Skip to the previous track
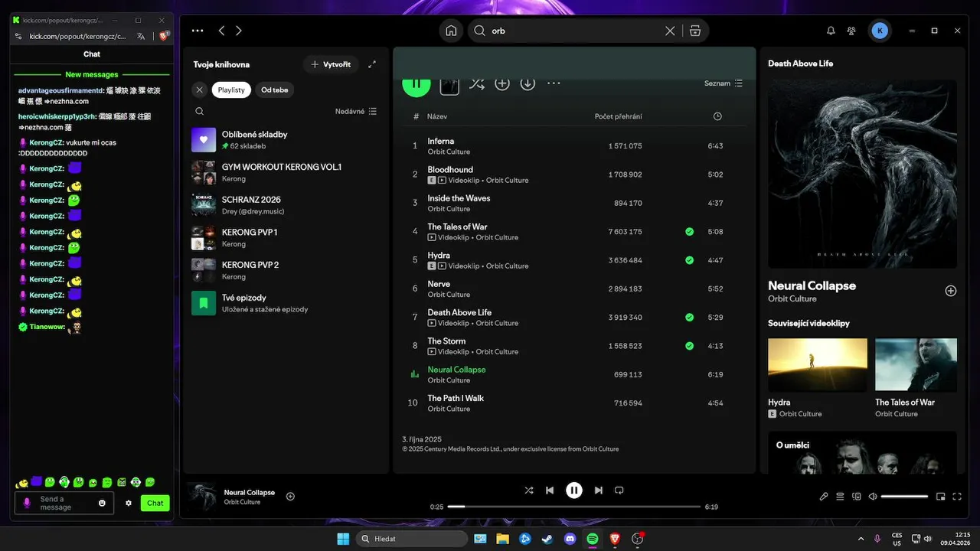This screenshot has height=551, width=980. tap(550, 490)
